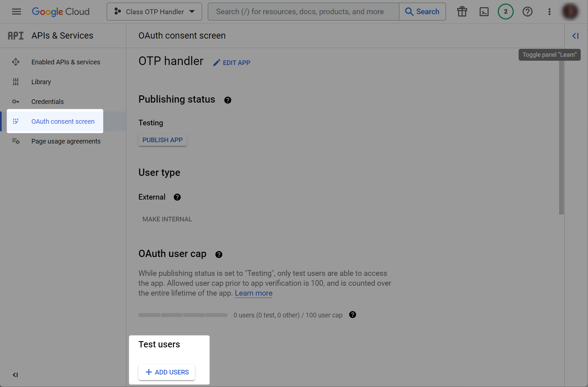Open the help question mark icon in the toolbar

click(x=527, y=12)
